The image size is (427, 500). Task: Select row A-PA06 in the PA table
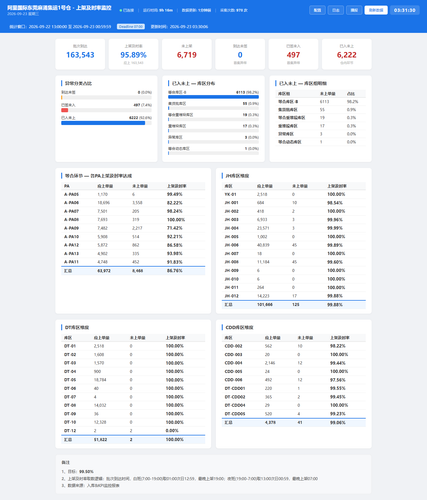[133, 203]
